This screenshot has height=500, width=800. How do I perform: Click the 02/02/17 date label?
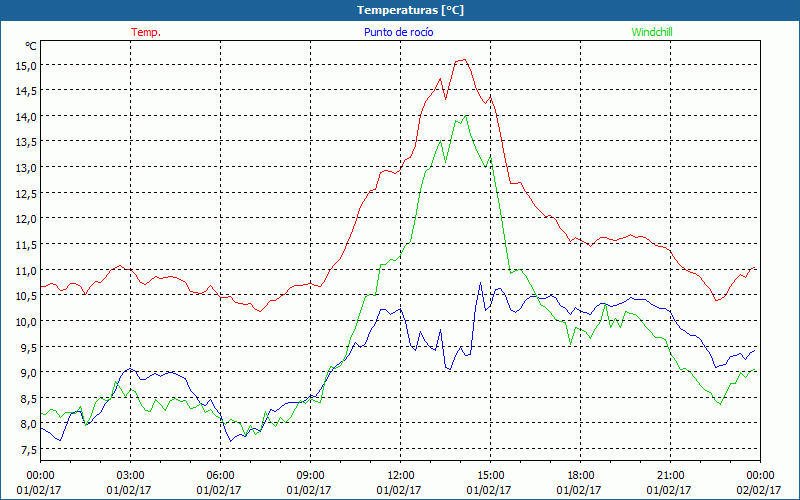(760, 490)
